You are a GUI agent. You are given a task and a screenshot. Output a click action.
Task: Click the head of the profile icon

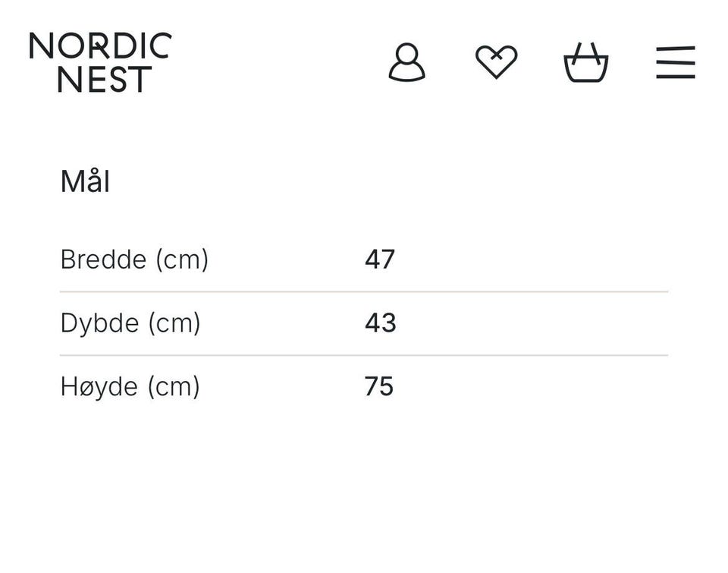click(407, 55)
